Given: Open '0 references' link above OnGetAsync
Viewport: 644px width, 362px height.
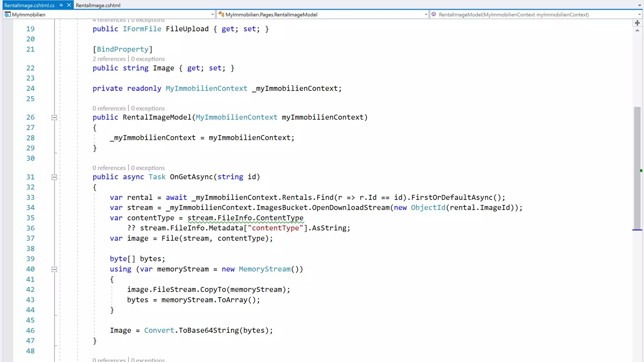Looking at the screenshot, I should (109, 168).
